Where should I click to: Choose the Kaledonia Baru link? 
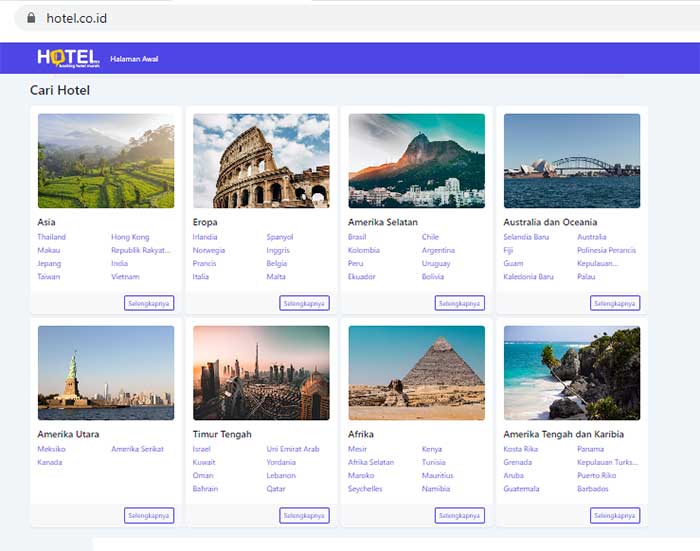pyautogui.click(x=529, y=276)
